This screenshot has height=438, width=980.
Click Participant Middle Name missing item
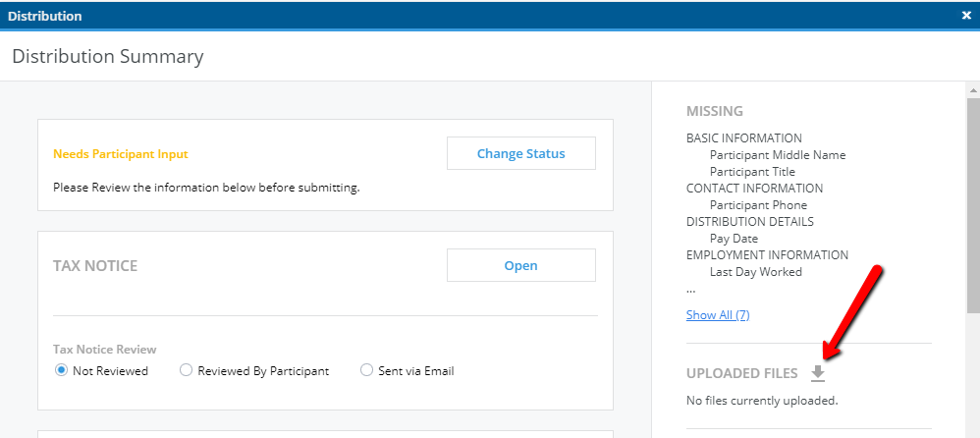(x=778, y=155)
